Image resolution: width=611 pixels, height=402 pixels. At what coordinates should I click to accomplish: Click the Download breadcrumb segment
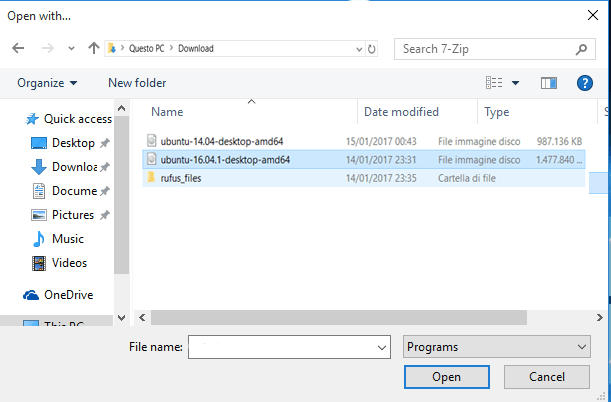(x=196, y=49)
